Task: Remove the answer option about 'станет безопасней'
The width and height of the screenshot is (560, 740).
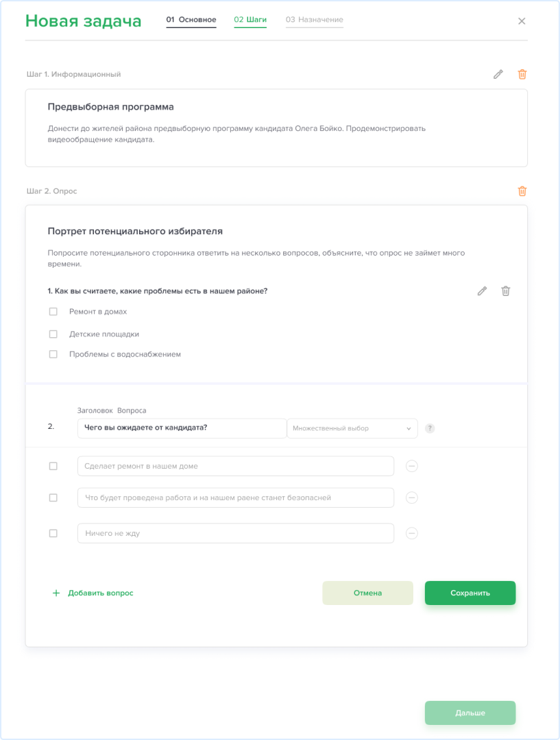Action: (x=412, y=497)
